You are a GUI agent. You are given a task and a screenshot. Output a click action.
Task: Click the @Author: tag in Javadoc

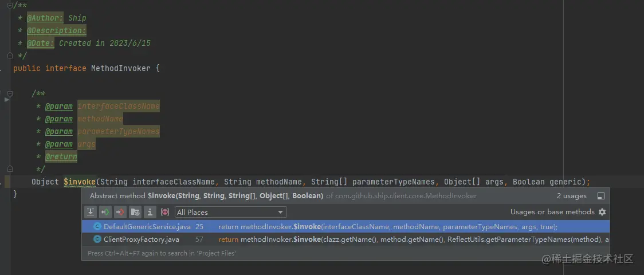45,18
